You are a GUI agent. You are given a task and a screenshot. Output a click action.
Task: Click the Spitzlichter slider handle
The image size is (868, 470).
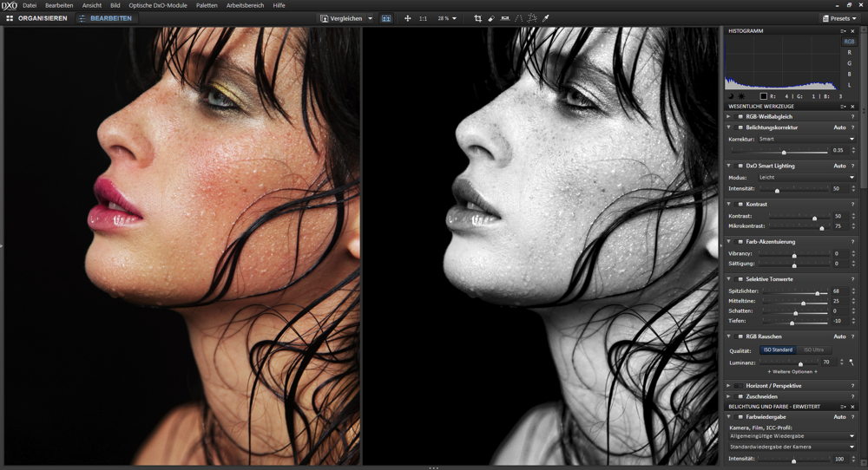(817, 292)
